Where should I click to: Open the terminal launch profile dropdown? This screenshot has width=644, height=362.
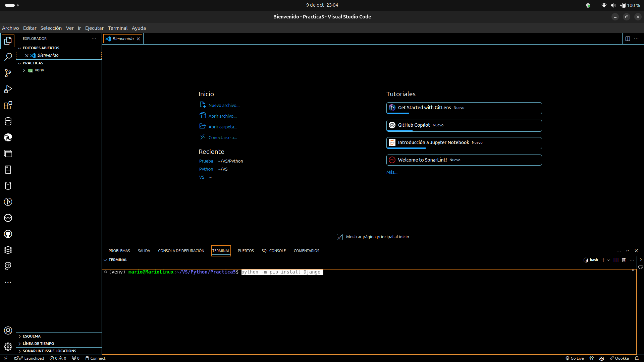(x=608, y=260)
